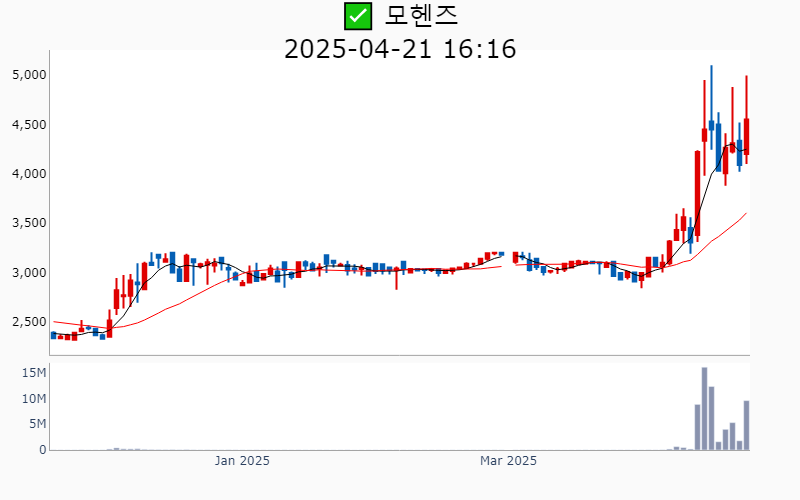Click the 4,500 price axis label

coord(29,124)
